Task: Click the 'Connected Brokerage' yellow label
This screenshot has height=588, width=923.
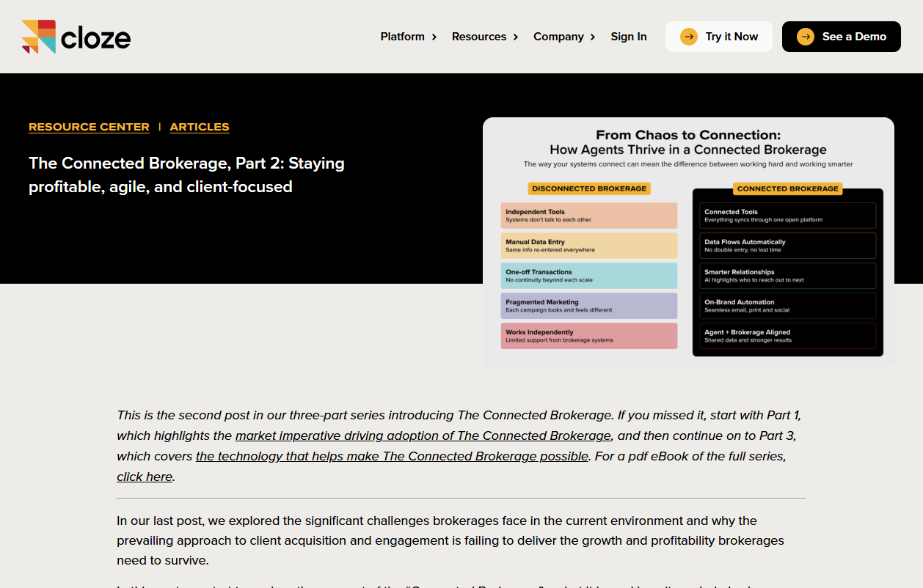Action: [x=787, y=188]
